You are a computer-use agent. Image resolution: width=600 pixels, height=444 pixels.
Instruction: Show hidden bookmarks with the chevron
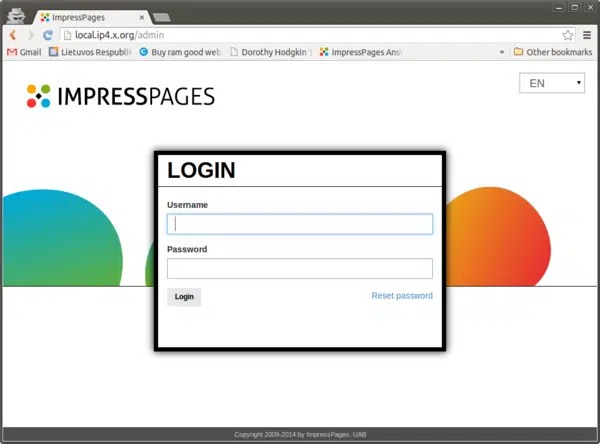[x=502, y=52]
